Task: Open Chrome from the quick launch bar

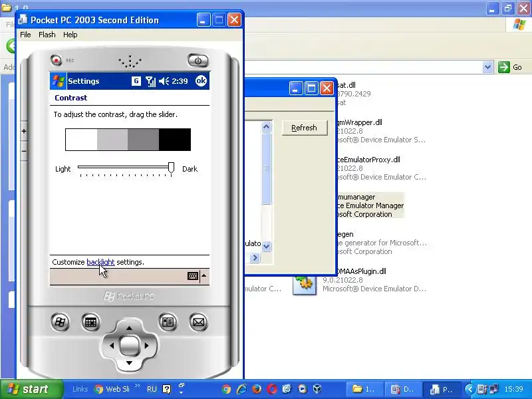Action: click(x=226, y=389)
